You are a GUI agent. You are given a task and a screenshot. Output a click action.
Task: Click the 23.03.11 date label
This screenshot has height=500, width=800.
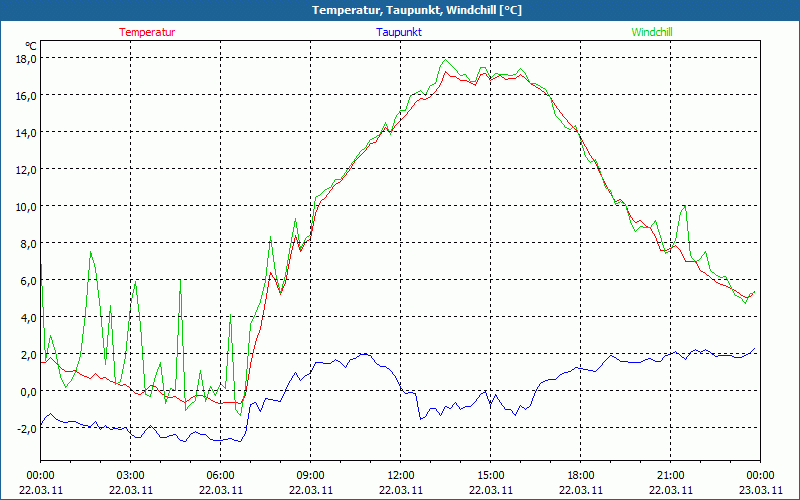(761, 490)
